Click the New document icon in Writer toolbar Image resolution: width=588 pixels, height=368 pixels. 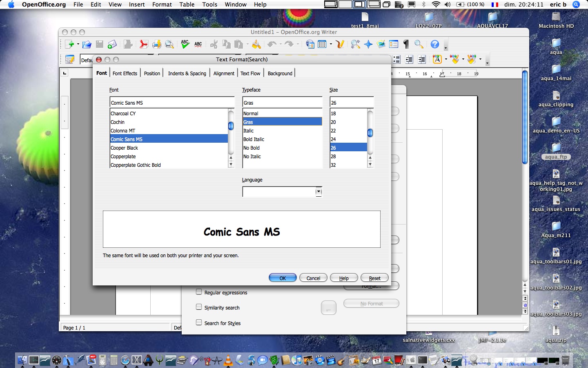tap(70, 44)
